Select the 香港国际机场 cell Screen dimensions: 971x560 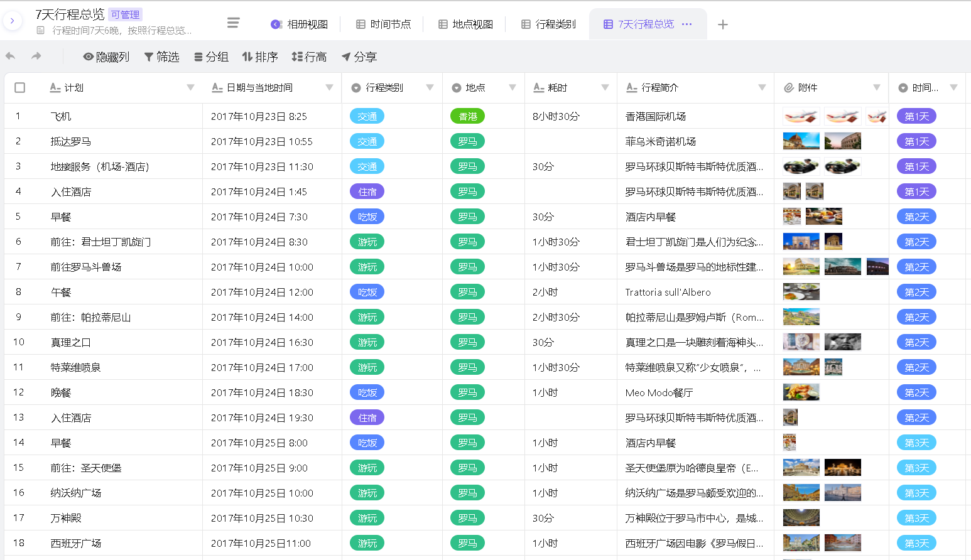pyautogui.click(x=695, y=116)
